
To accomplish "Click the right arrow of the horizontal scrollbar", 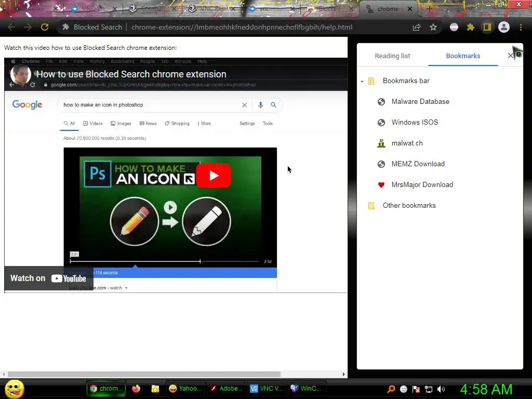I will click(344, 374).
